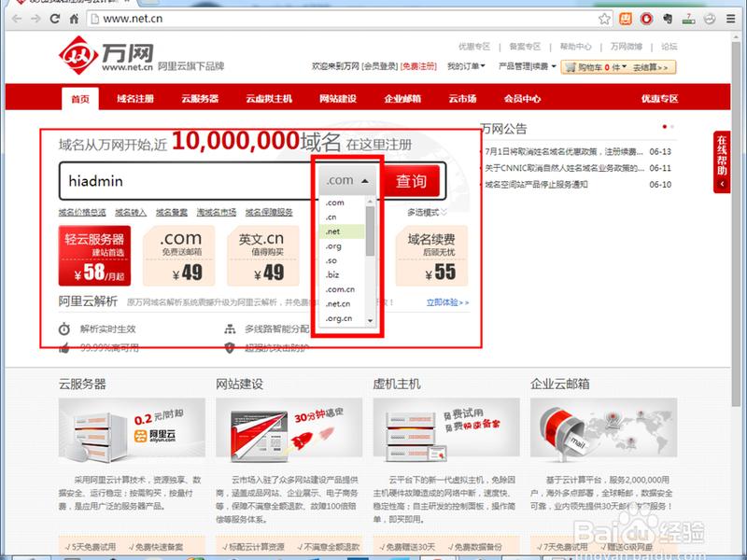Open the Chrome menu hamburger icon

point(730,19)
